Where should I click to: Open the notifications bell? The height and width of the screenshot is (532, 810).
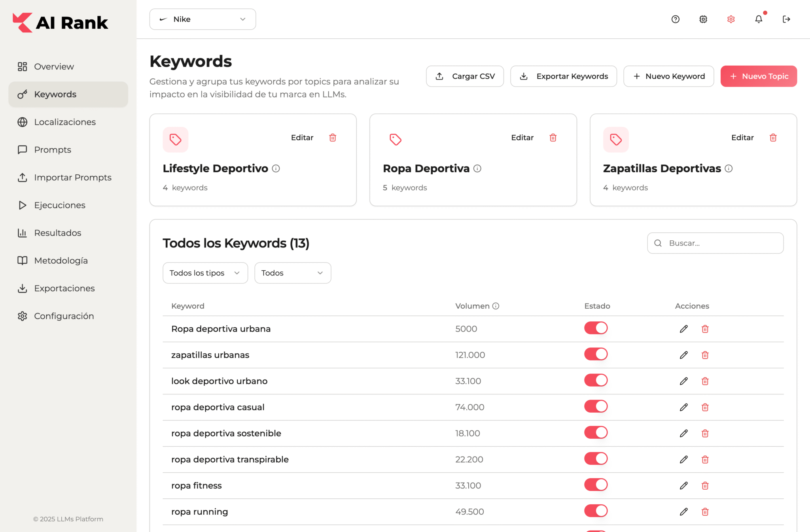coord(759,19)
